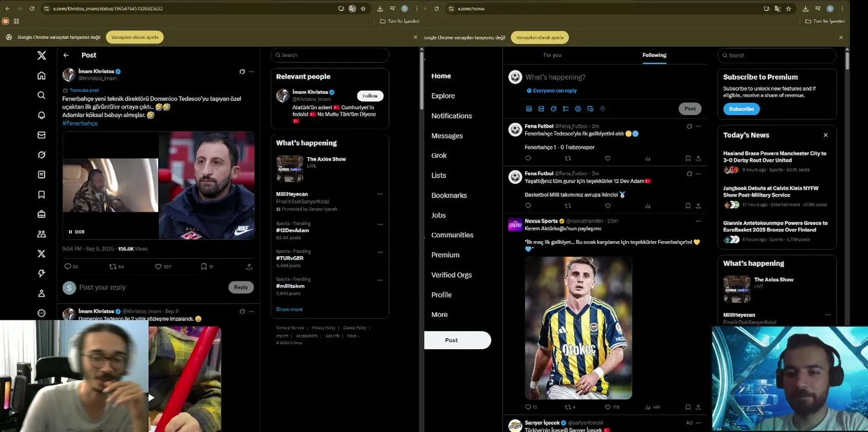Like the 12 Dev Adam tweet by Fena Futbol

(607, 206)
